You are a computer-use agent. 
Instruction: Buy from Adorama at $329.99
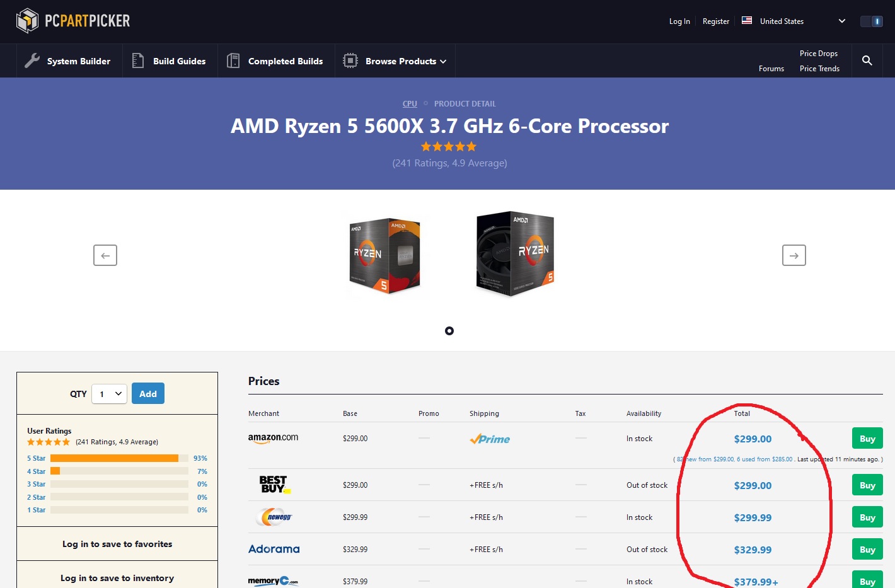[x=867, y=550]
